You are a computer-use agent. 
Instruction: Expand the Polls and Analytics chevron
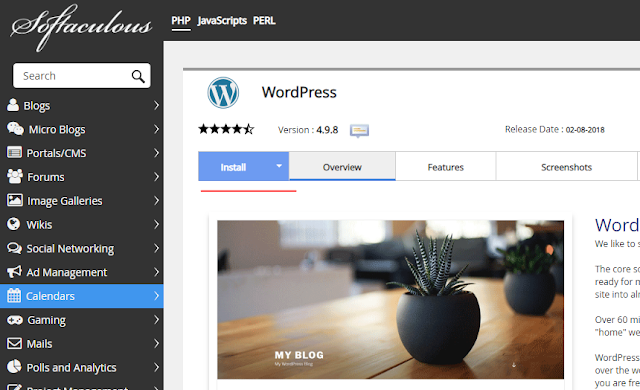coord(156,367)
